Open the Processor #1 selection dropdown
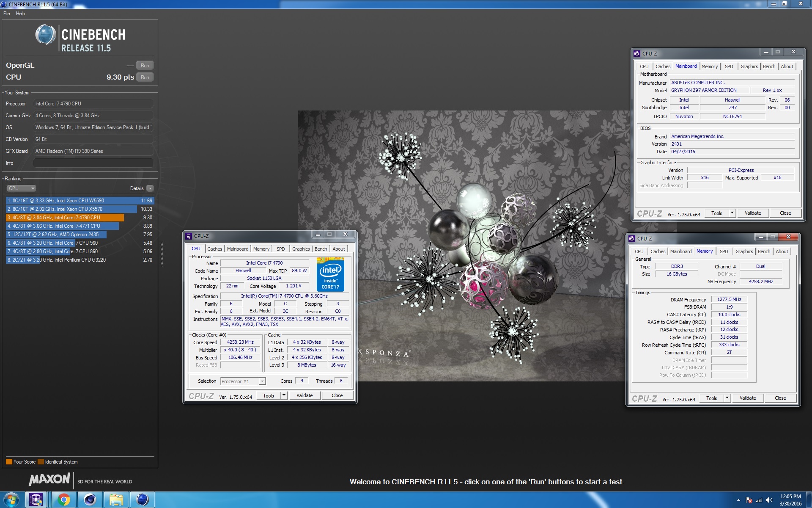This screenshot has width=812, height=508. pos(243,381)
